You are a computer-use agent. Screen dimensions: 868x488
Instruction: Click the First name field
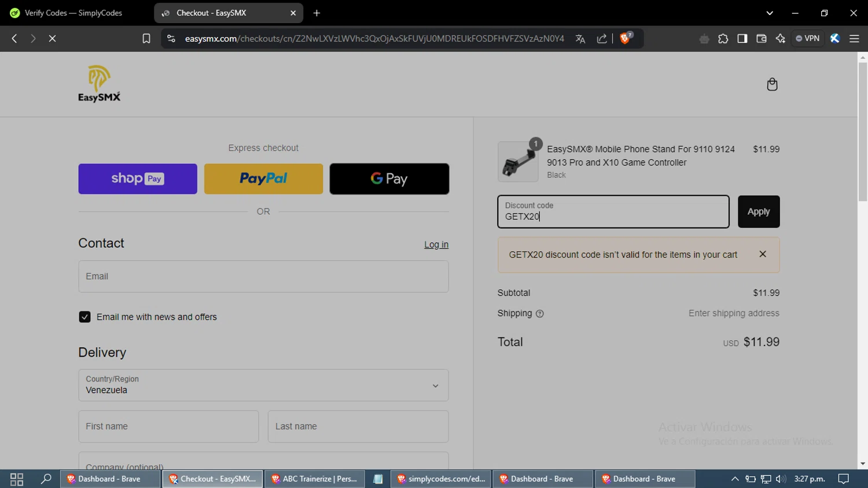[168, 427]
